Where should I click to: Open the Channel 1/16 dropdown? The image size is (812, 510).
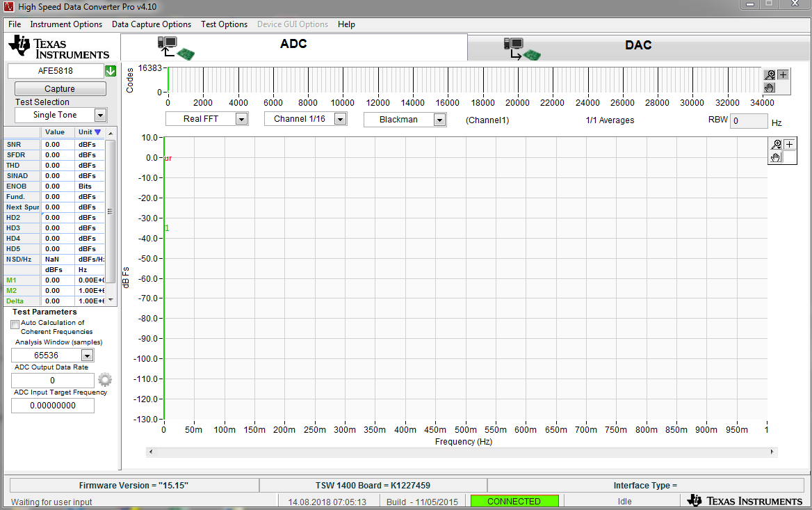pos(340,119)
